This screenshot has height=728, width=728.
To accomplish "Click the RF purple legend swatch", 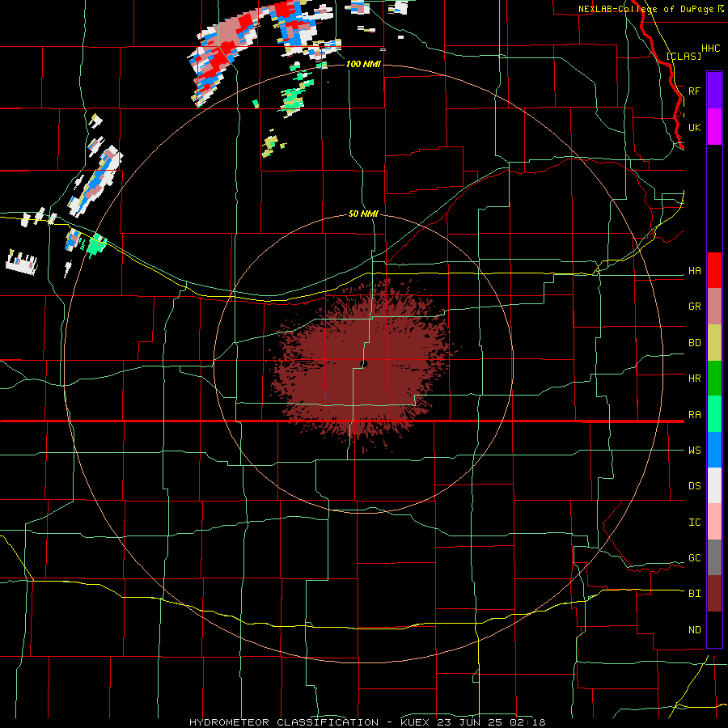I will (x=714, y=90).
